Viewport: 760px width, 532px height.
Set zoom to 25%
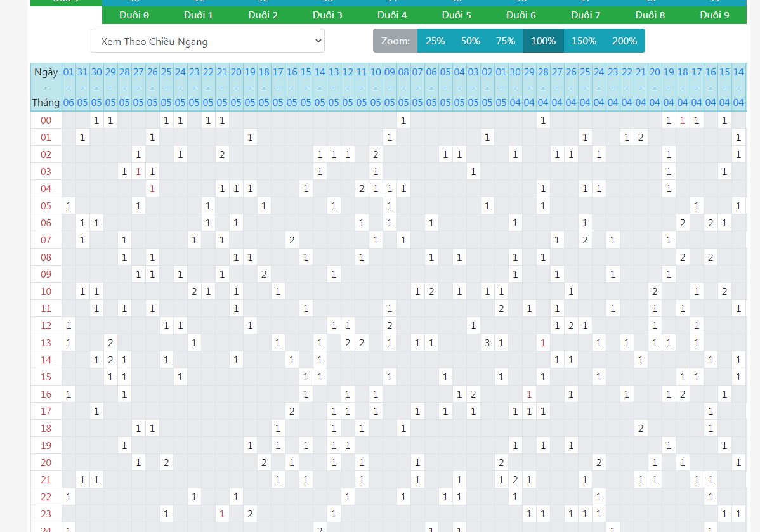(435, 41)
